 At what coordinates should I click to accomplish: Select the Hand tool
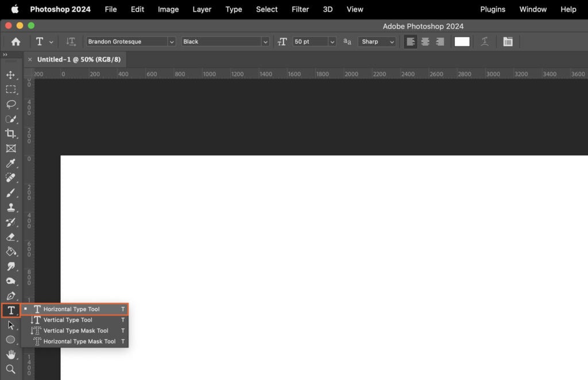click(11, 355)
